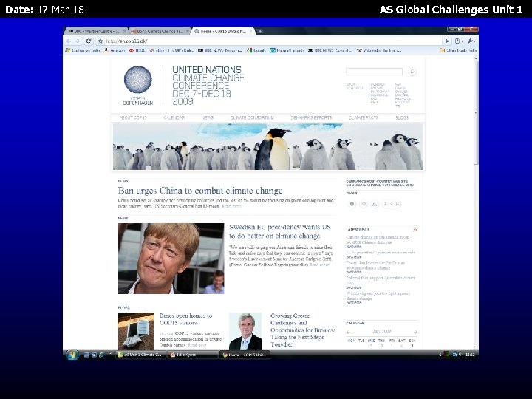
Task: Bookmark the page with the star icon
Action: (100, 41)
